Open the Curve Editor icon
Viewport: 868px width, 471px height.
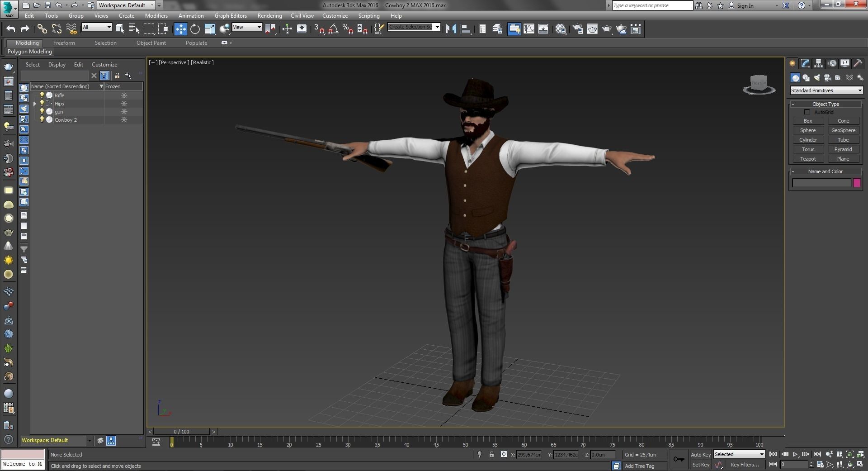tap(528, 29)
